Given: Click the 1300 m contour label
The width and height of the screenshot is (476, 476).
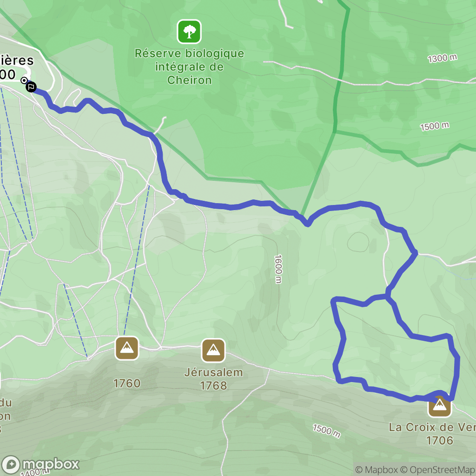Looking at the screenshot, I should 443,58.
